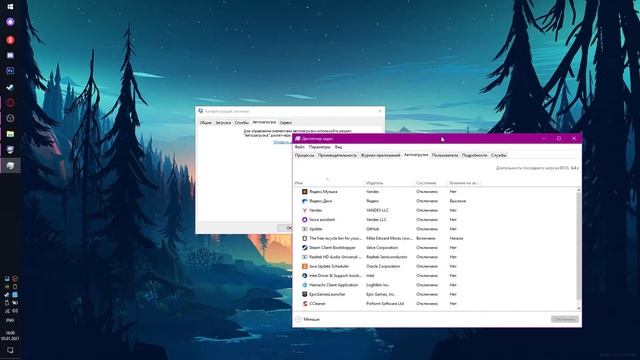Select 'Включено' status of recycle bin row

pyautogui.click(x=426, y=238)
